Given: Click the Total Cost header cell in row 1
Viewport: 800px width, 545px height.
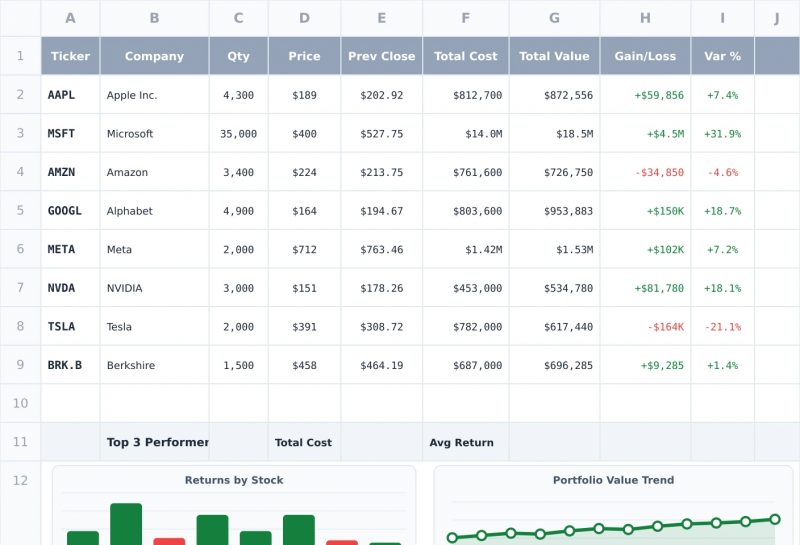Looking at the screenshot, I should 466,56.
